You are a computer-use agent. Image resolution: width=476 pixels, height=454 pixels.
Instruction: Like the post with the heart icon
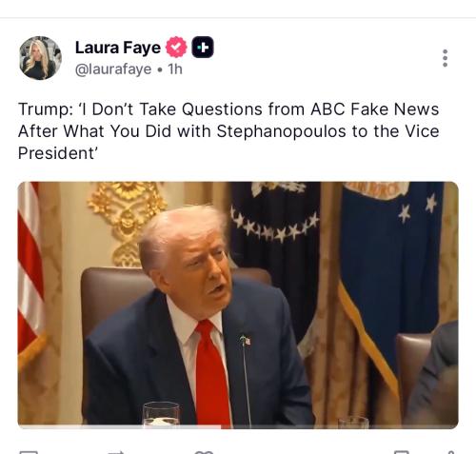pyautogui.click(x=204, y=452)
